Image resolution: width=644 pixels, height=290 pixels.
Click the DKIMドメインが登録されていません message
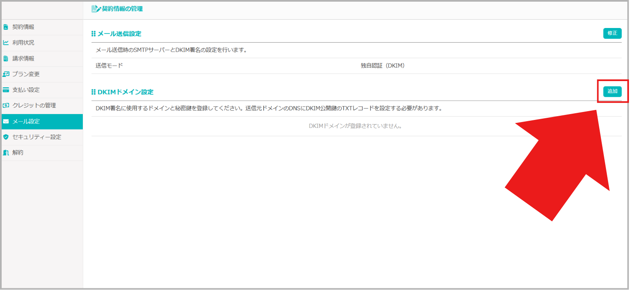click(x=355, y=126)
